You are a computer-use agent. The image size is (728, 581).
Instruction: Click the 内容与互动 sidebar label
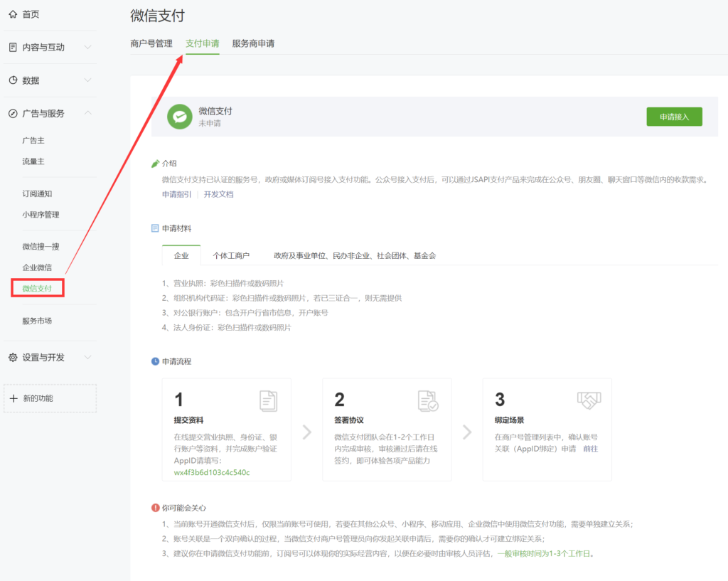click(43, 47)
